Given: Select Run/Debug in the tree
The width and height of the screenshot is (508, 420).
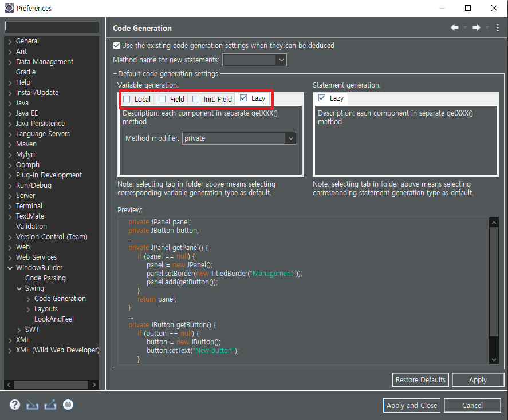Looking at the screenshot, I should [x=34, y=185].
